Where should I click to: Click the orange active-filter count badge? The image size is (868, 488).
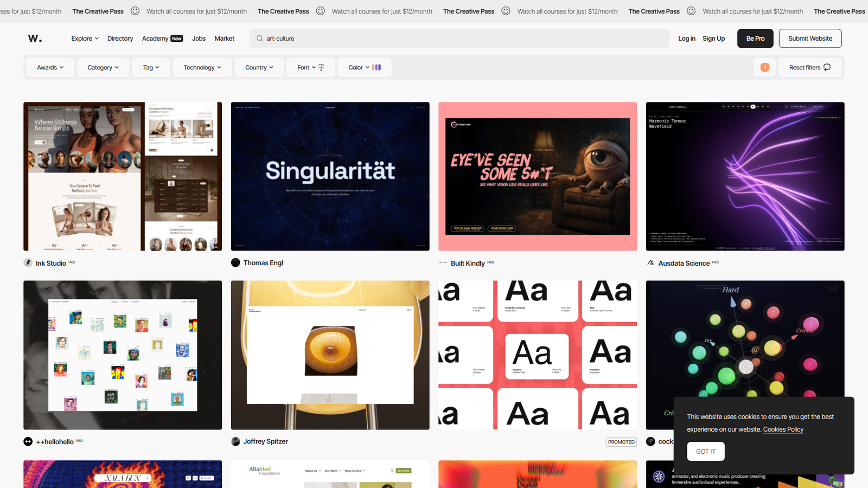(765, 67)
